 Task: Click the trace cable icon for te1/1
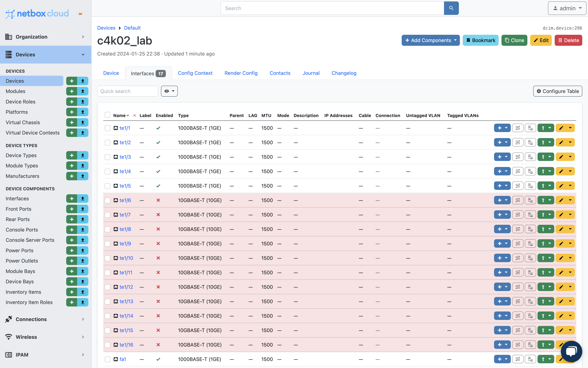518,128
